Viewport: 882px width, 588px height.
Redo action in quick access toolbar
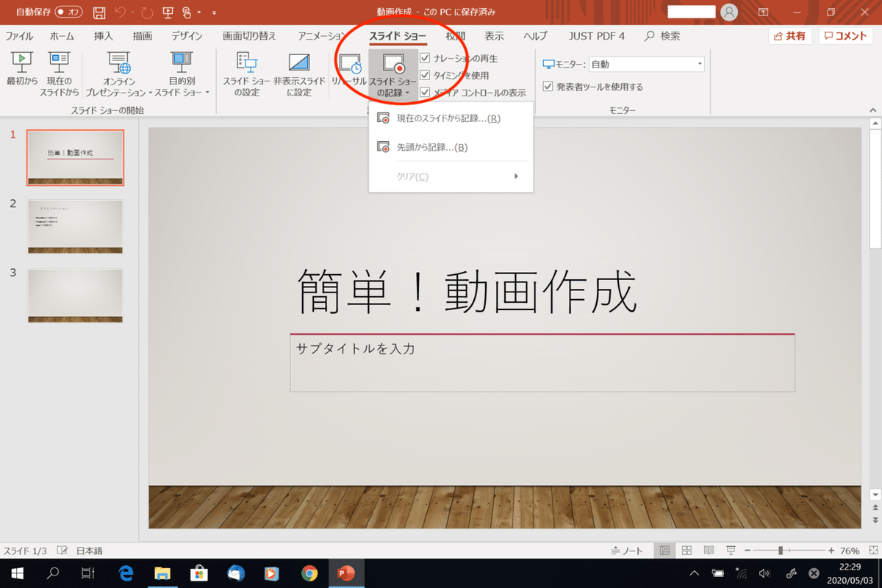tap(146, 12)
